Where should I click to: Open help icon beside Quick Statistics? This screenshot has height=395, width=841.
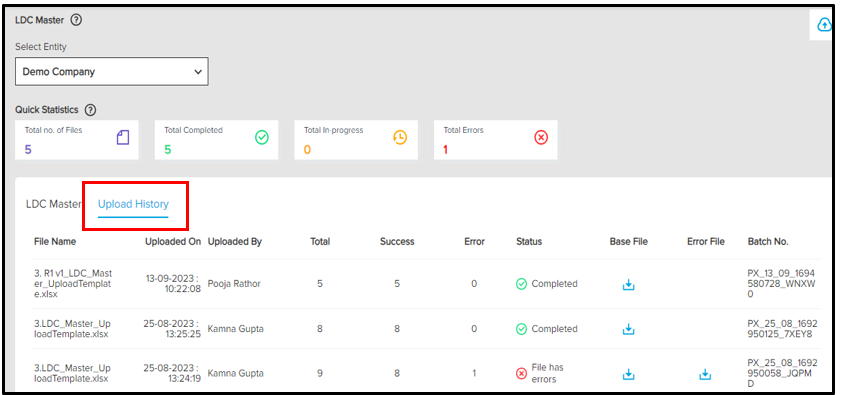click(91, 110)
